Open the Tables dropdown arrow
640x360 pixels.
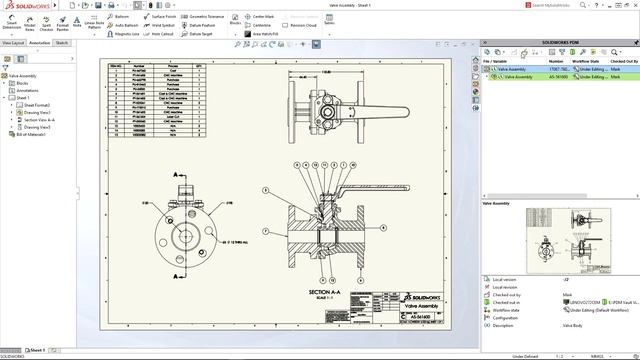click(329, 35)
